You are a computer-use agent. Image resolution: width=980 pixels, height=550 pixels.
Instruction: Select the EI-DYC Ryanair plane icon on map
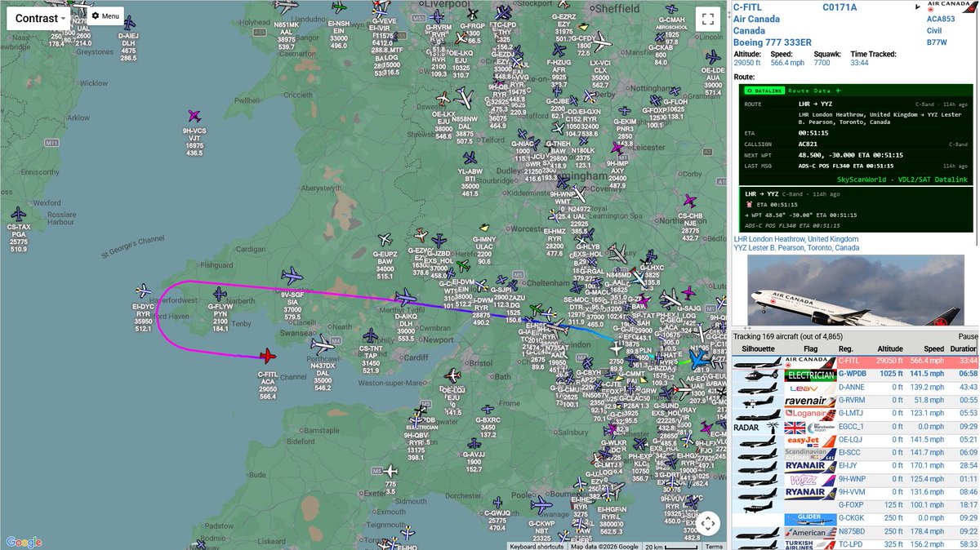click(144, 291)
